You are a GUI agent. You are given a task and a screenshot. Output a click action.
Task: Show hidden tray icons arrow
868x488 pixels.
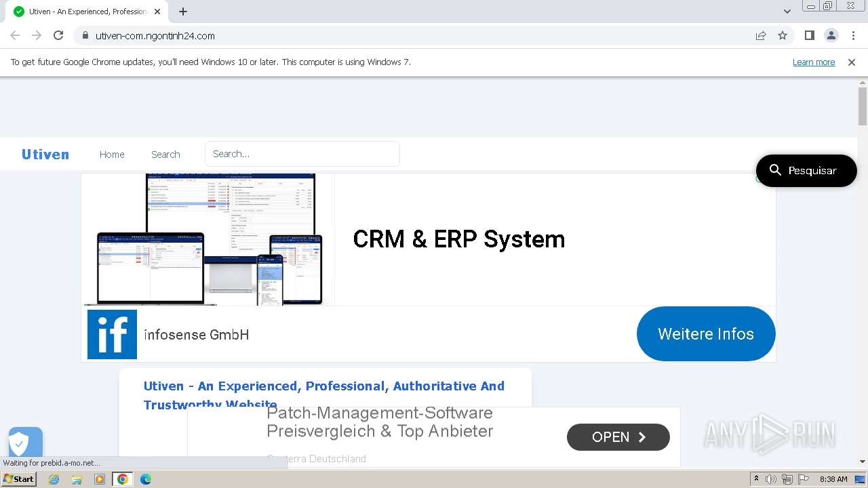click(755, 479)
